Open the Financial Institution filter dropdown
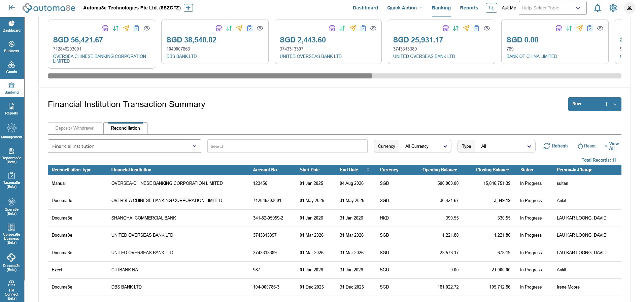Image resolution: width=644 pixels, height=302 pixels. coord(125,146)
